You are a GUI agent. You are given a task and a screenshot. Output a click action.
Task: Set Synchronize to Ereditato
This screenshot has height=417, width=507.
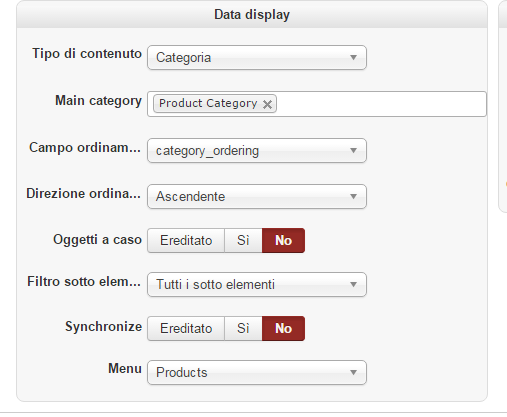(186, 328)
